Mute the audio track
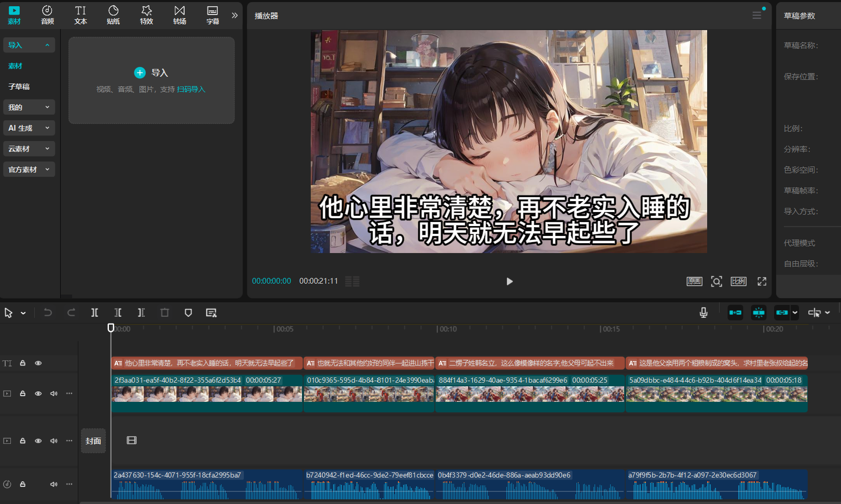 tap(54, 484)
